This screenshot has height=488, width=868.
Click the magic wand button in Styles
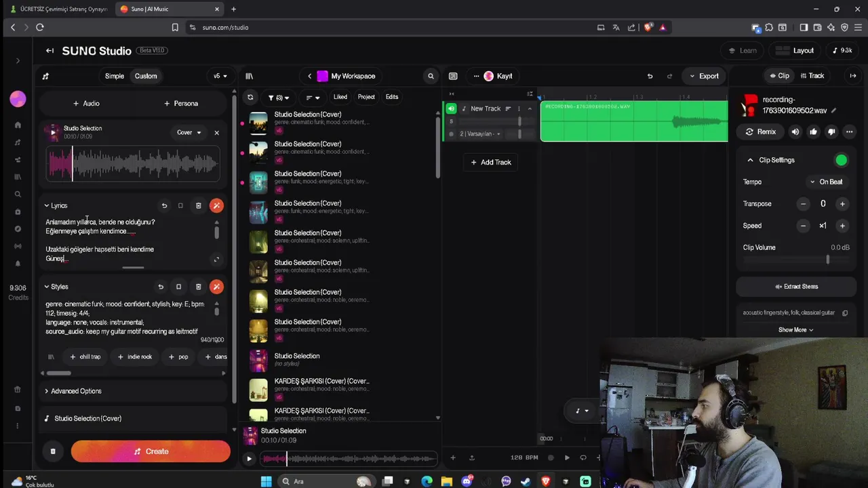pyautogui.click(x=216, y=287)
